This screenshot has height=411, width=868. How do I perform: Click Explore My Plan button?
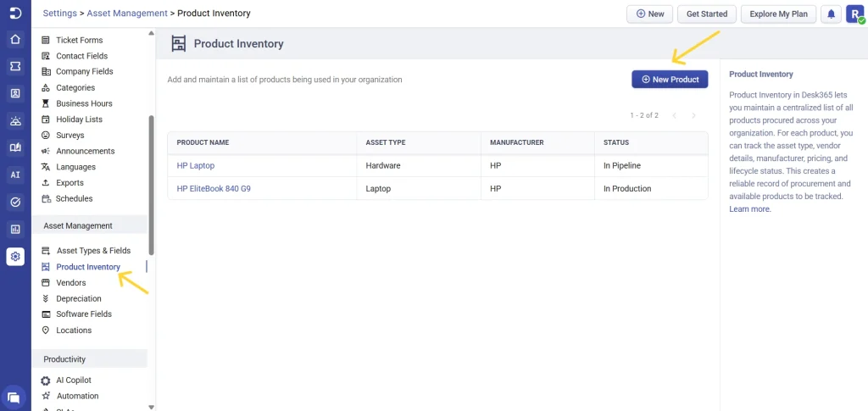click(778, 14)
